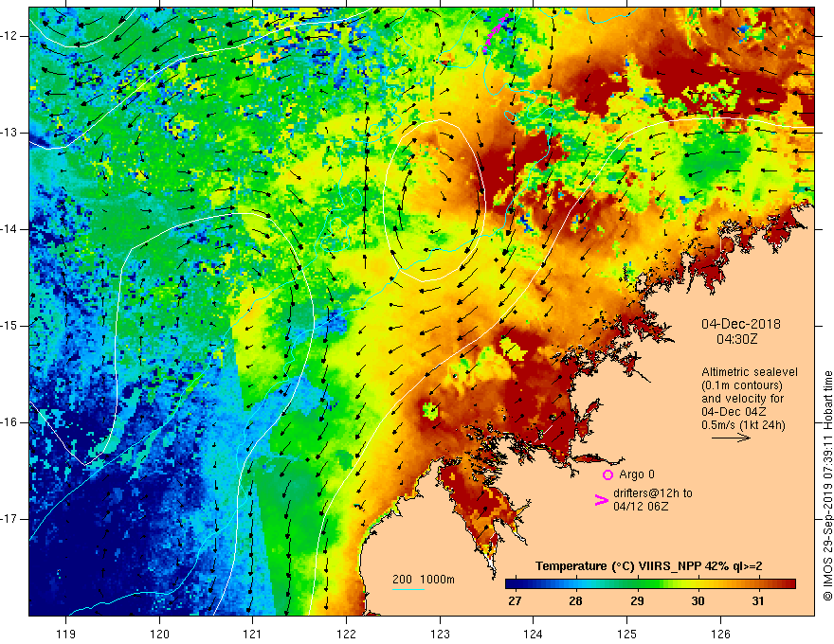834x644 pixels.
Task: Click the 'drifters@12h to' legend label
Action: coord(653,493)
